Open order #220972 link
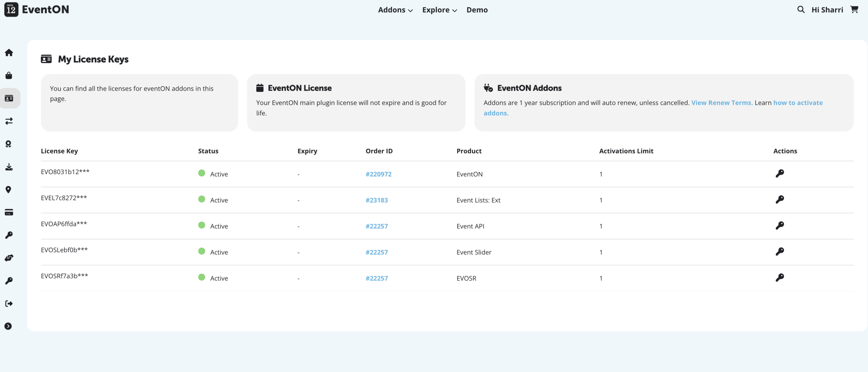This screenshot has width=868, height=372. click(x=378, y=174)
